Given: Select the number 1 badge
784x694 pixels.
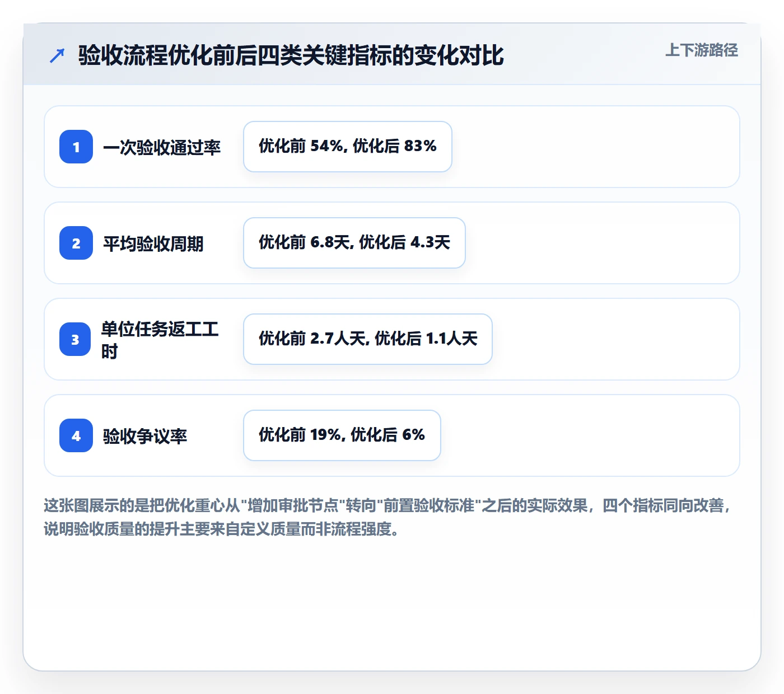Looking at the screenshot, I should [x=76, y=147].
